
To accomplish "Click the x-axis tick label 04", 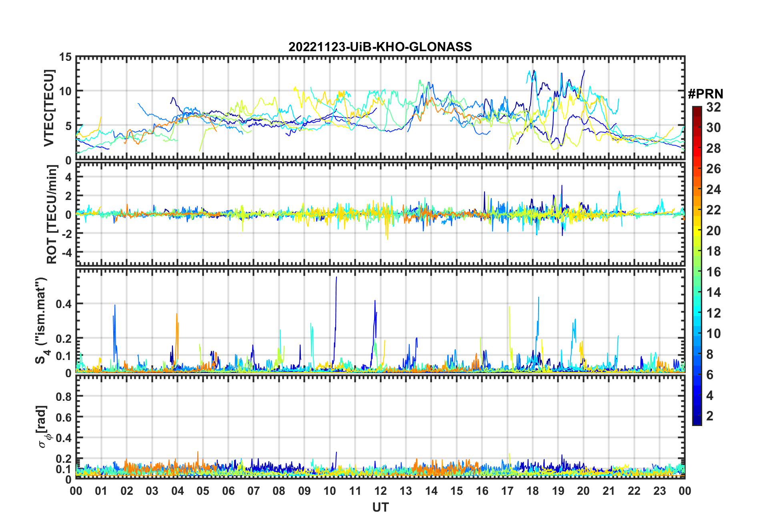I will 177,491.
